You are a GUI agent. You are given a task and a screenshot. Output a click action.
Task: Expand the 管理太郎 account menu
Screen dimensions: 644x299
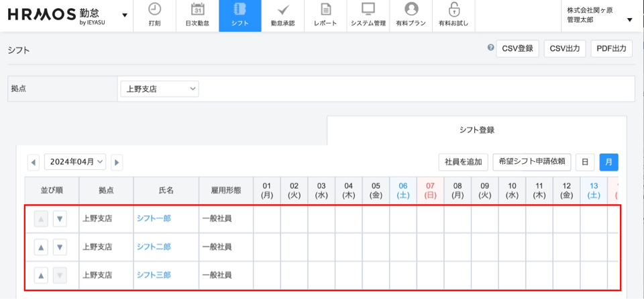(x=629, y=20)
